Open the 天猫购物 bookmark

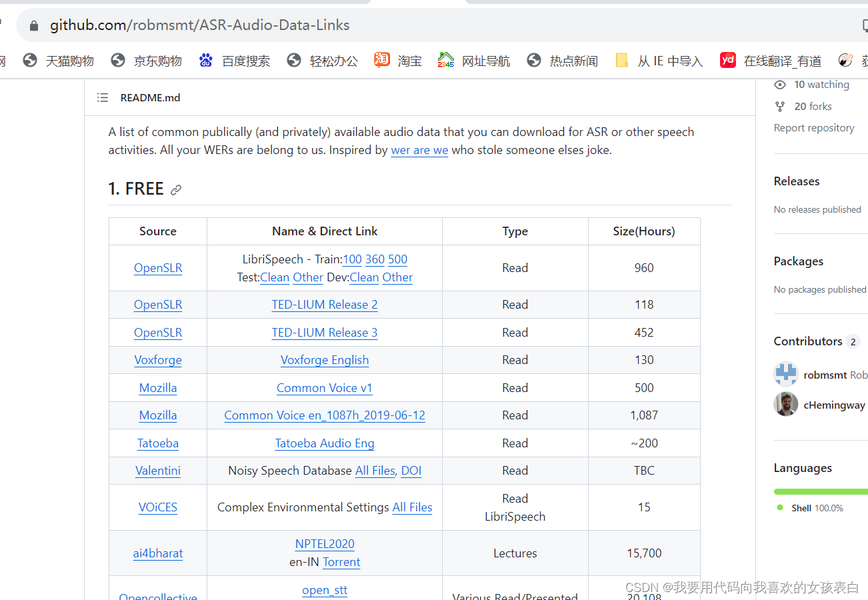click(58, 61)
